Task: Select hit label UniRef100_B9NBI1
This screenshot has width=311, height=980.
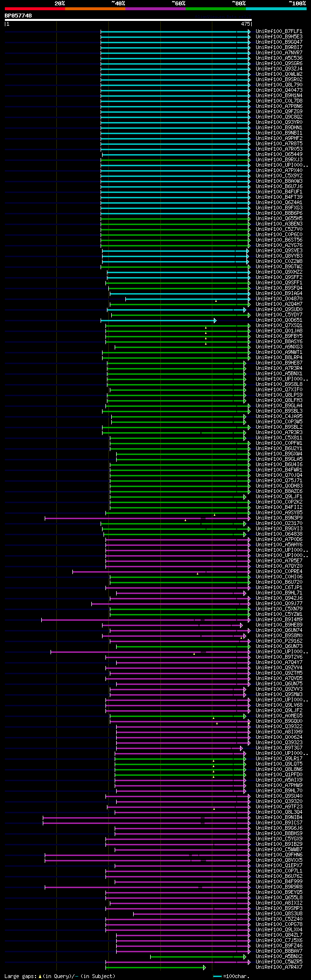Action: [x=279, y=133]
